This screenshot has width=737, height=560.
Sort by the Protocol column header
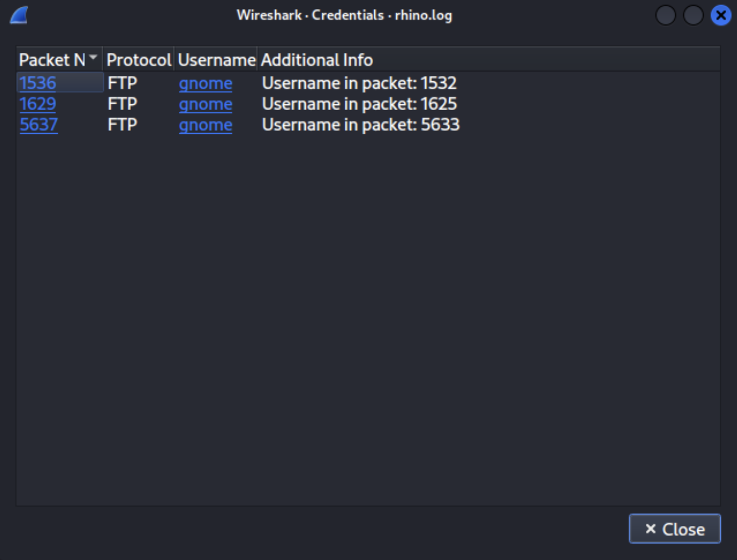(x=138, y=60)
